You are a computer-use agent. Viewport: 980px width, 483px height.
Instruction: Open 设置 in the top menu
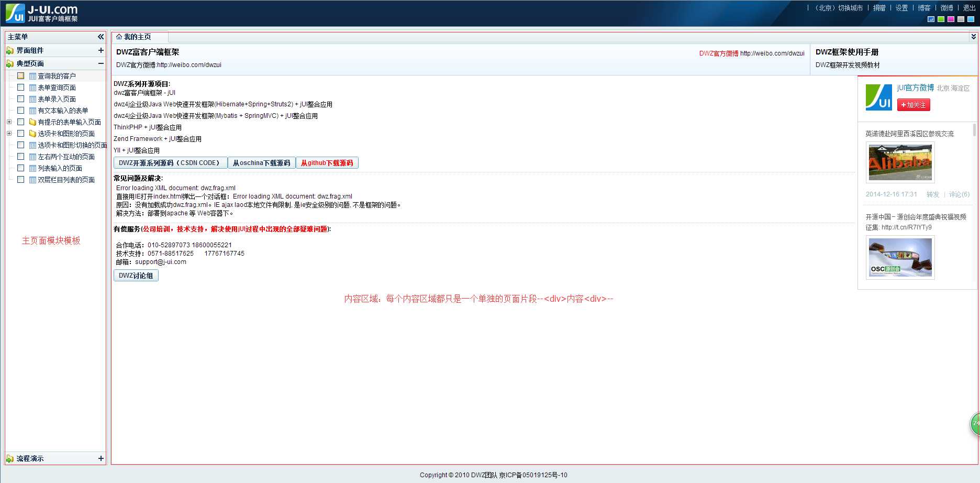click(901, 8)
